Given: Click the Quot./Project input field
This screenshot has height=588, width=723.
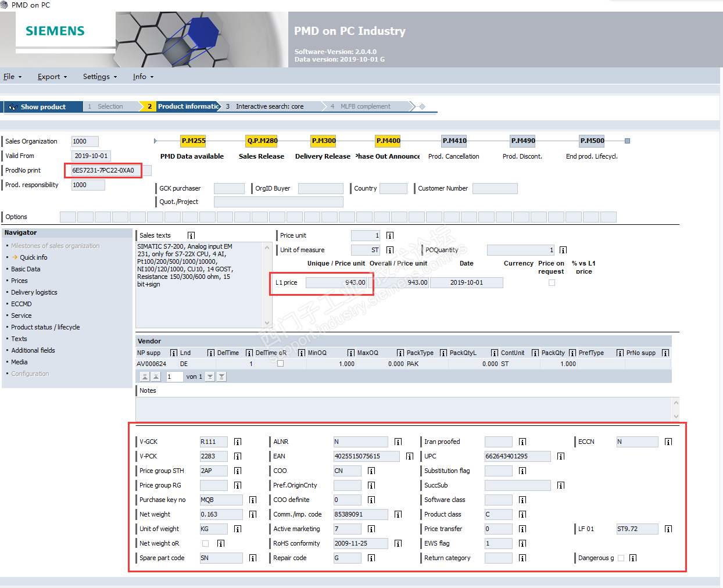Looking at the screenshot, I should (278, 202).
